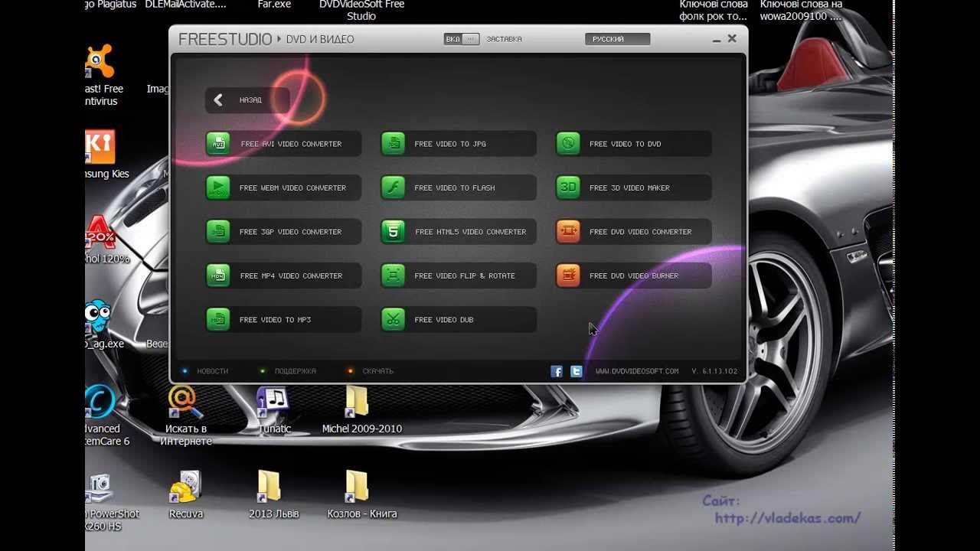980x551 pixels.
Task: Visit www.dvdvideosoft.com link
Action: [637, 371]
